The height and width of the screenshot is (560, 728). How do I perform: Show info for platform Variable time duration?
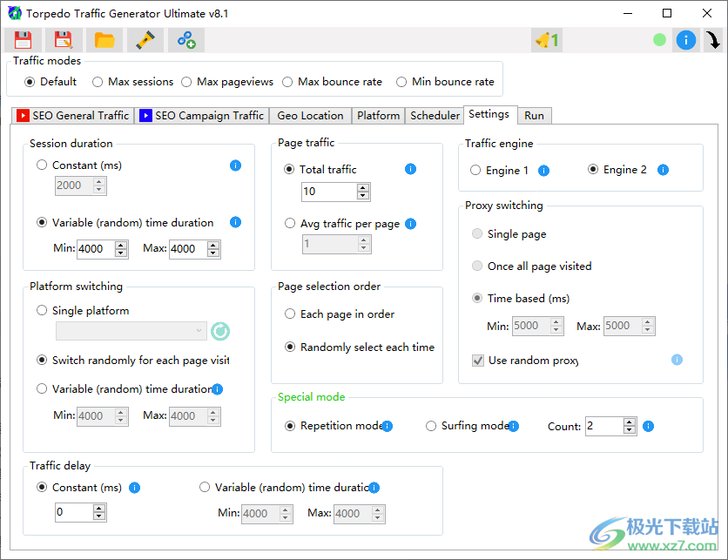point(218,389)
